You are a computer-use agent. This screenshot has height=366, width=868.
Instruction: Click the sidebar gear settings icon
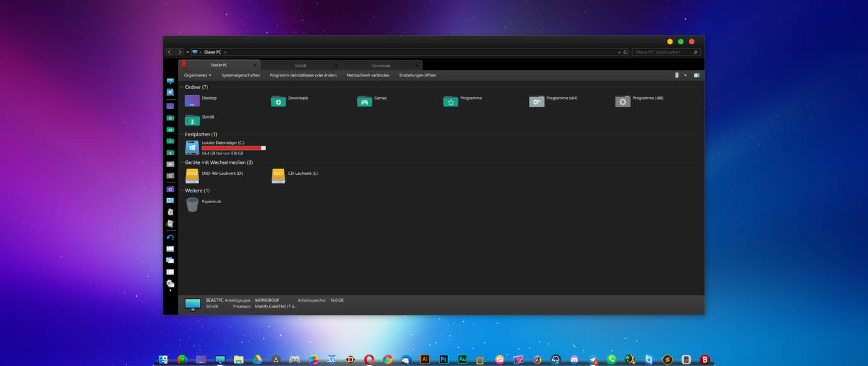tap(170, 283)
